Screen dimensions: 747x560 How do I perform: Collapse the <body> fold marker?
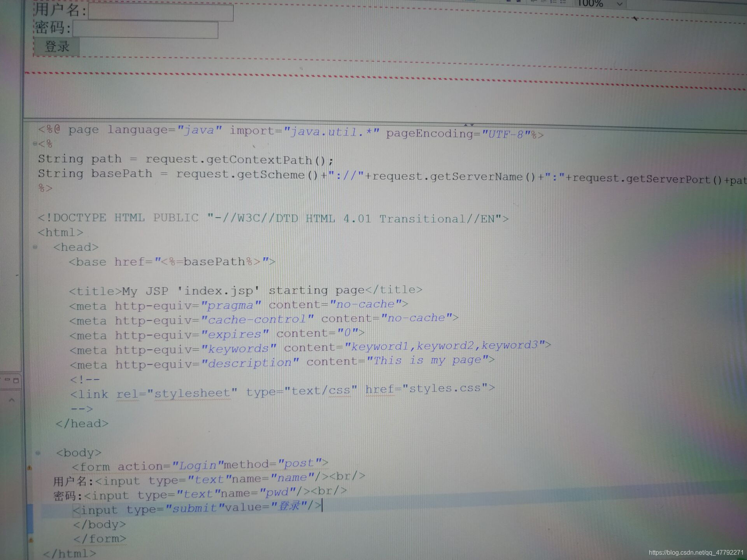38,453
